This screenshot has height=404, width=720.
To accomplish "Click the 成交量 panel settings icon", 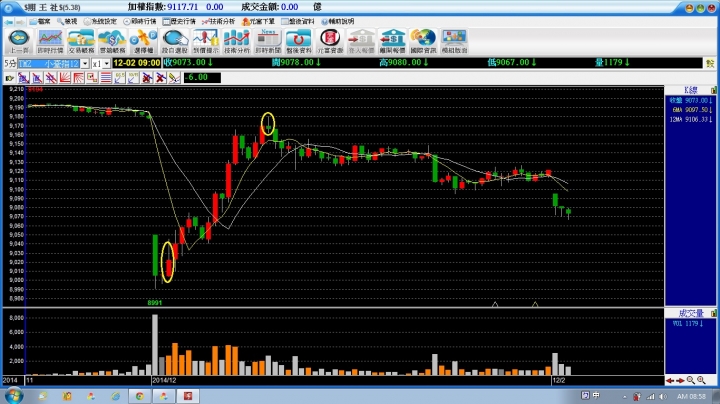I will (714, 313).
